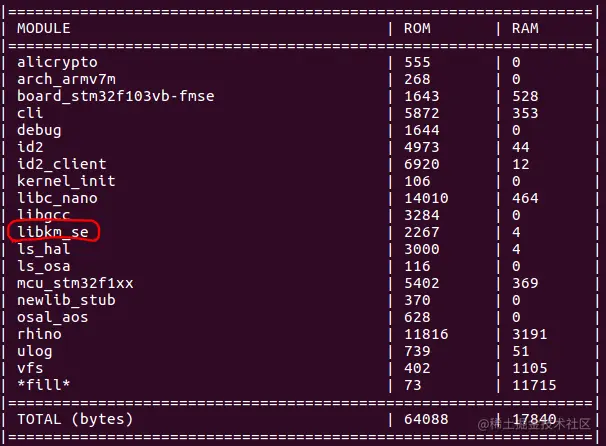This screenshot has height=446, width=606.
Task: Select ROM value 5402 for mcu_stm32f1xx
Action: tap(422, 283)
